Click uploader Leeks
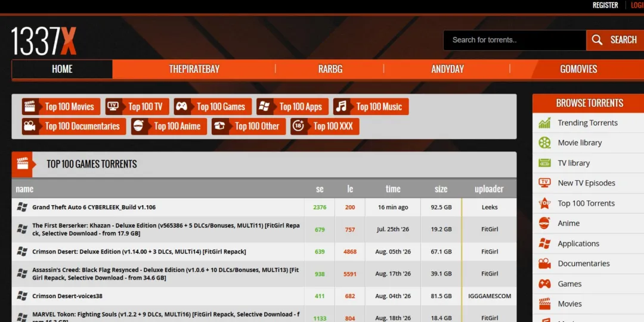Screen dimensions: 644x322 [x=490, y=207]
